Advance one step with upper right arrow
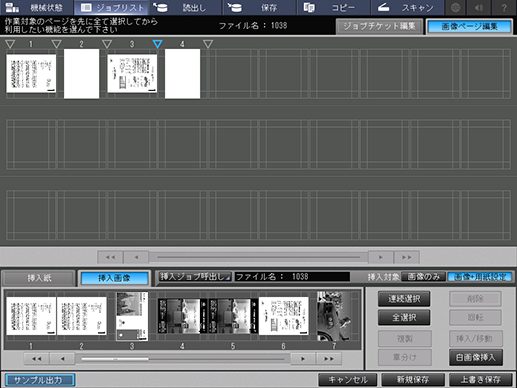Image resolution: width=517 pixels, height=388 pixels. point(381,257)
